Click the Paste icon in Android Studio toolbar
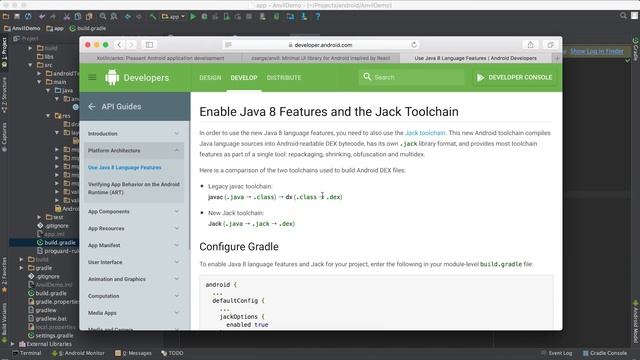Image resolution: width=640 pixels, height=360 pixels. point(89,17)
